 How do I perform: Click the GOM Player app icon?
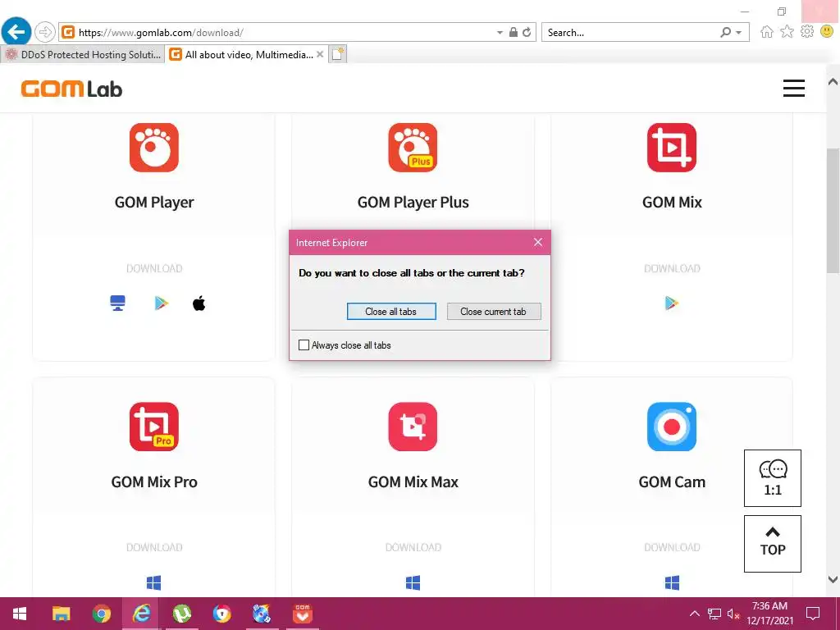153,148
